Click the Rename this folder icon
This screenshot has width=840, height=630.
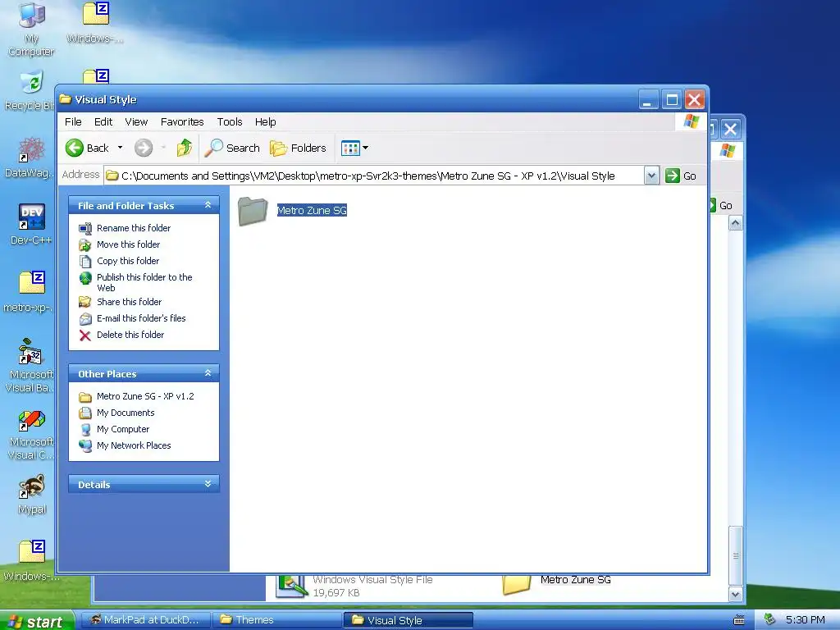(85, 229)
